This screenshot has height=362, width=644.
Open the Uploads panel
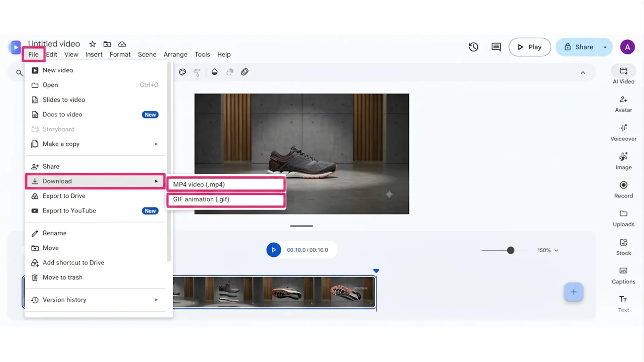coord(624,218)
